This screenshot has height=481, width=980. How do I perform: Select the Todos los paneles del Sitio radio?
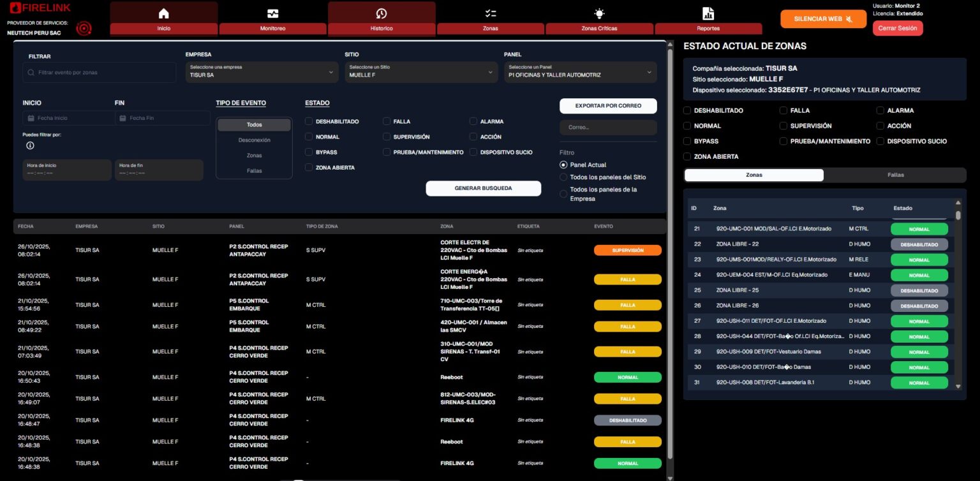tap(563, 177)
